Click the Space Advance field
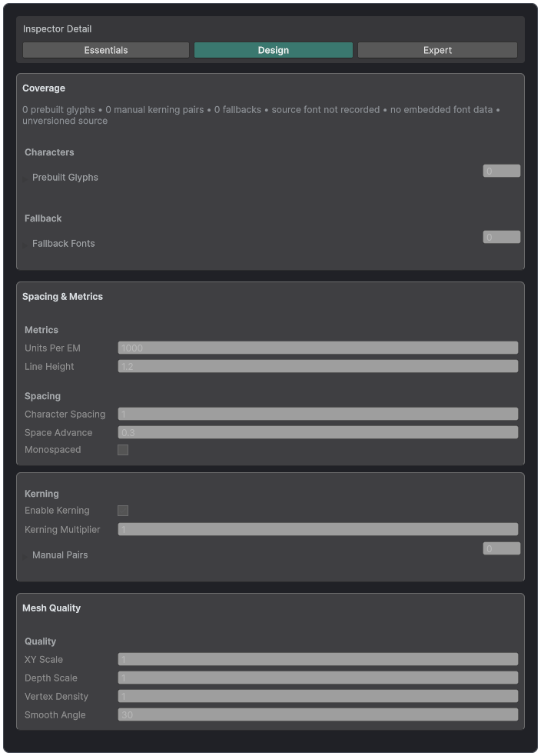 point(318,432)
